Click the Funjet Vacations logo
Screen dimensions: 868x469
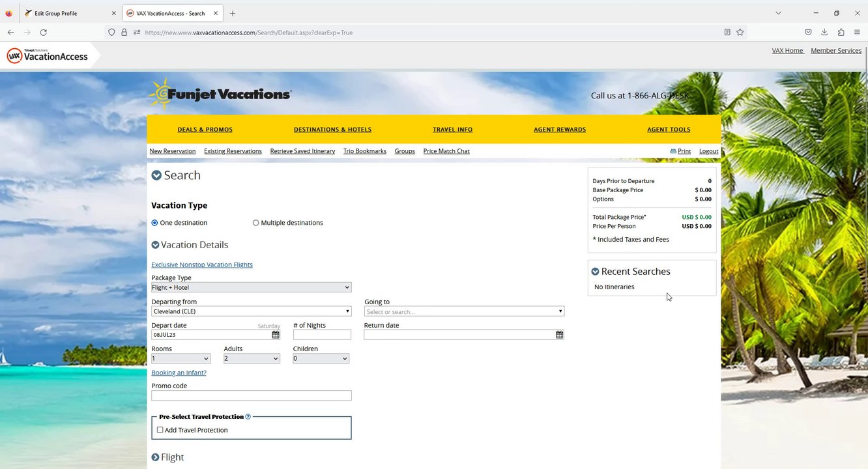(220, 94)
